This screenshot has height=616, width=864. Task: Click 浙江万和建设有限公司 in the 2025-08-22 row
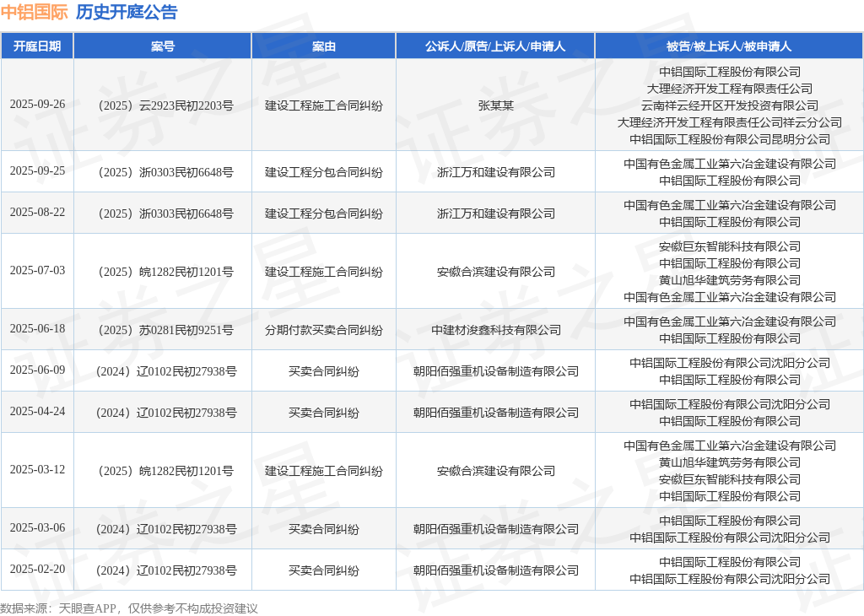[495, 213]
